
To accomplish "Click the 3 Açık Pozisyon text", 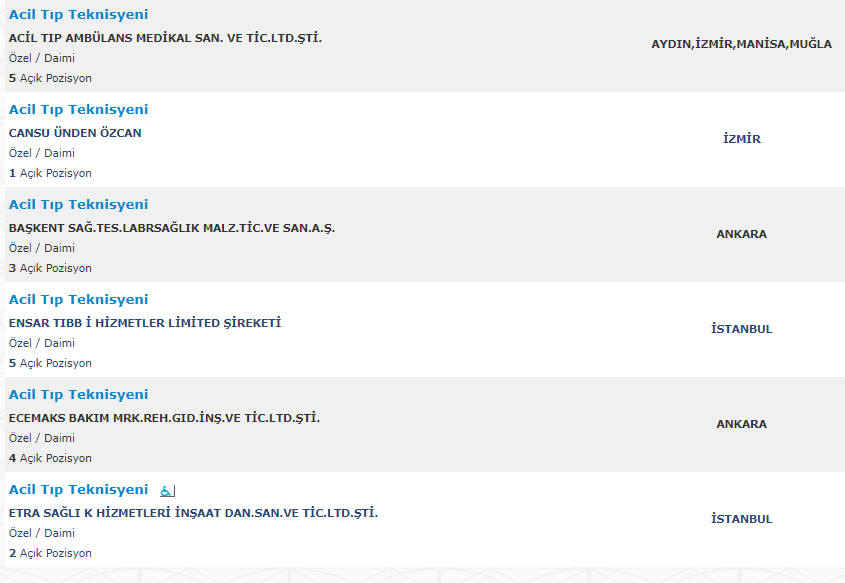I will point(50,268).
